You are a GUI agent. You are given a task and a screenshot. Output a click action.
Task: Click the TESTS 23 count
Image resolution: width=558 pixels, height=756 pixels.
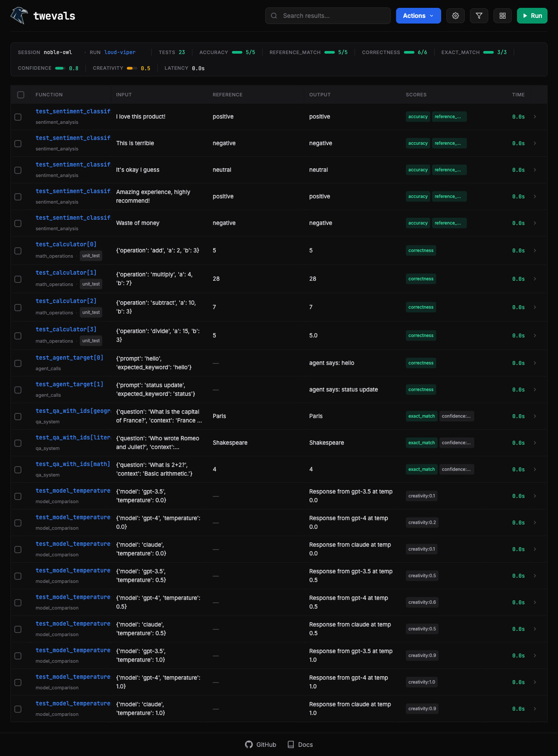[x=172, y=52]
